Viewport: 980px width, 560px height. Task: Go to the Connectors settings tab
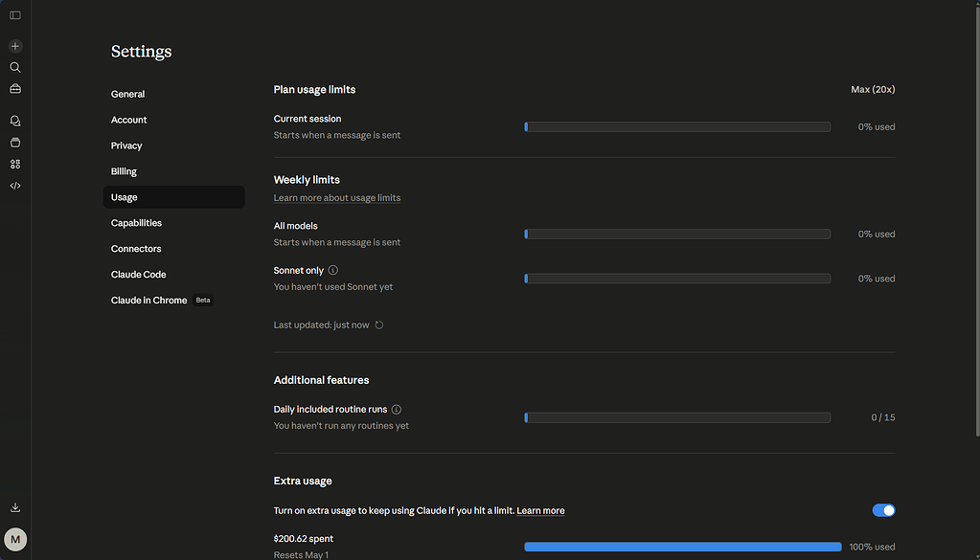coord(173,249)
